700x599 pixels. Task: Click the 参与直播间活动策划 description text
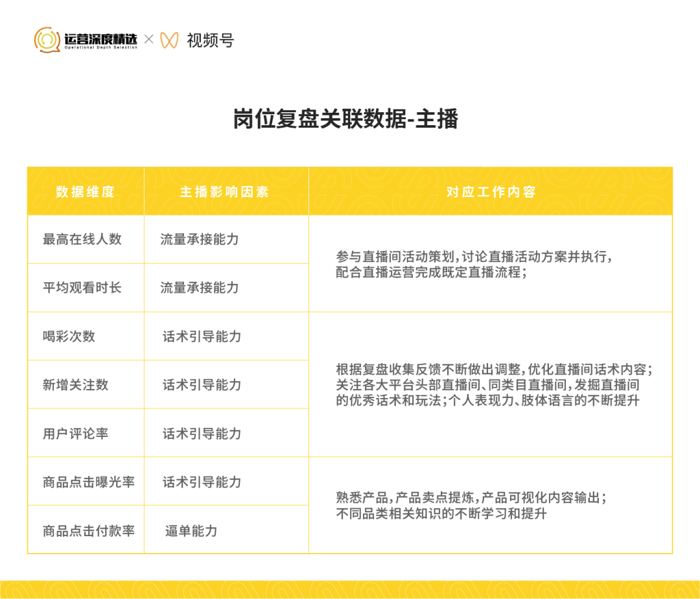[474, 264]
